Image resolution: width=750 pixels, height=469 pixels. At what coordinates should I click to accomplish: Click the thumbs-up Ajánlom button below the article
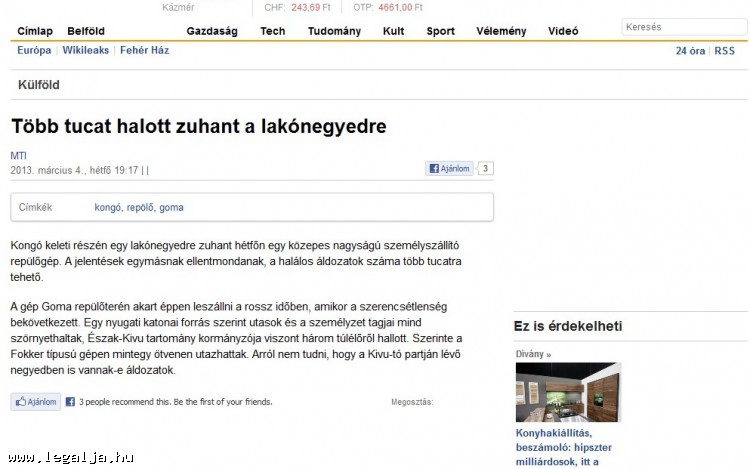pyautogui.click(x=36, y=402)
